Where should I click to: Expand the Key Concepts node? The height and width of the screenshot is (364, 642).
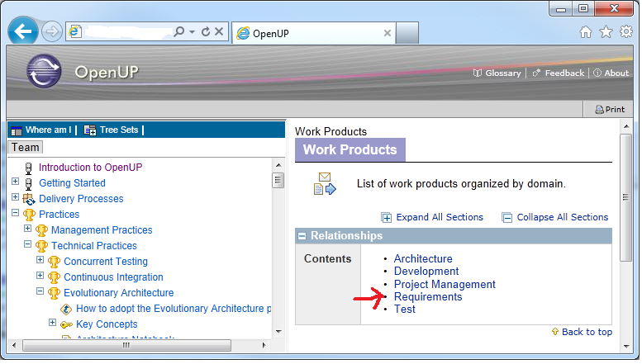[52, 322]
